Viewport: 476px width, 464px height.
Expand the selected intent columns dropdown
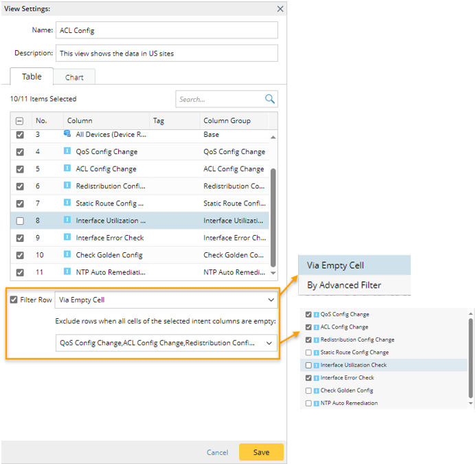(166, 343)
